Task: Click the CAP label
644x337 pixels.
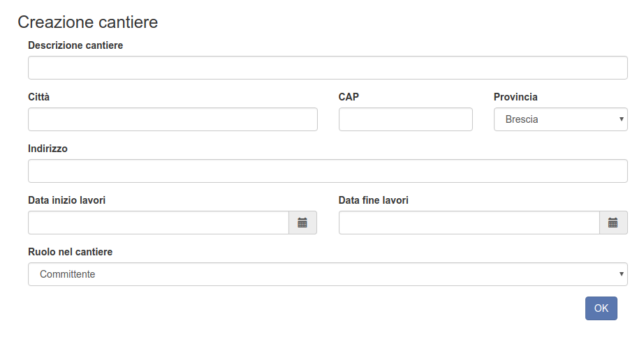Action: pyautogui.click(x=349, y=97)
